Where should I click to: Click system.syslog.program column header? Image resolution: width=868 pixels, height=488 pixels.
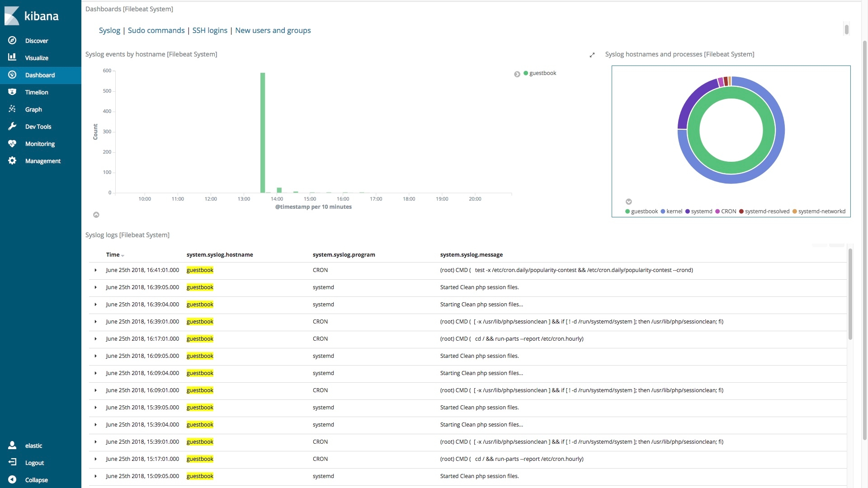(344, 255)
